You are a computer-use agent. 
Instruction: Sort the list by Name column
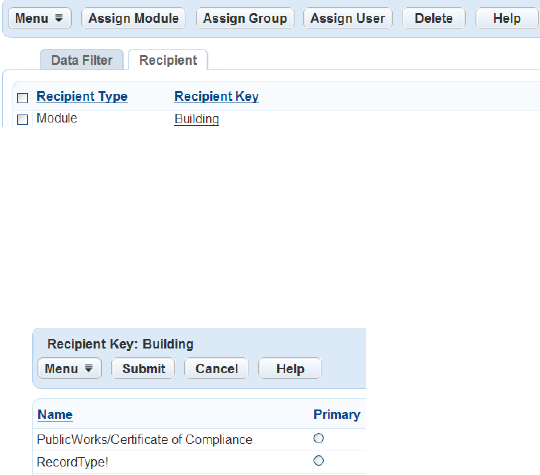pos(55,414)
